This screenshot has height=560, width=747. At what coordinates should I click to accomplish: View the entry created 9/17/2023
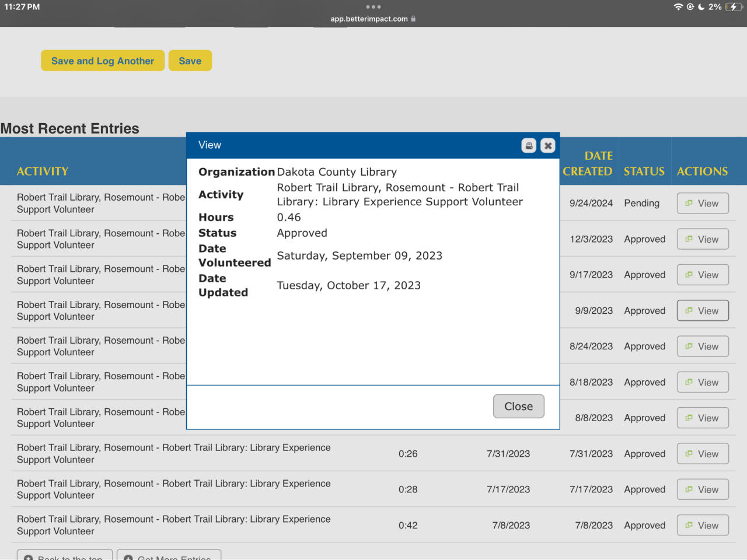[x=703, y=275]
